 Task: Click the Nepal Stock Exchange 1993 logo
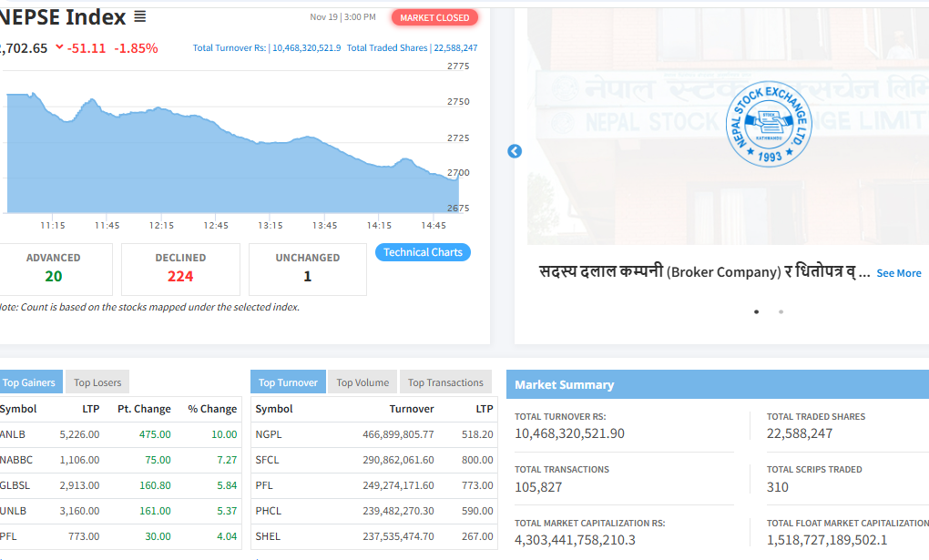click(769, 124)
